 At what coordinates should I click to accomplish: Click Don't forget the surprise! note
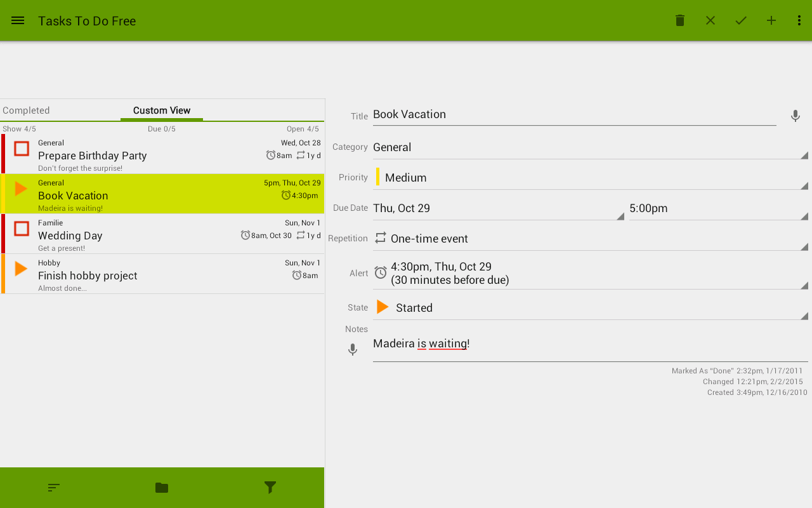[x=80, y=168]
